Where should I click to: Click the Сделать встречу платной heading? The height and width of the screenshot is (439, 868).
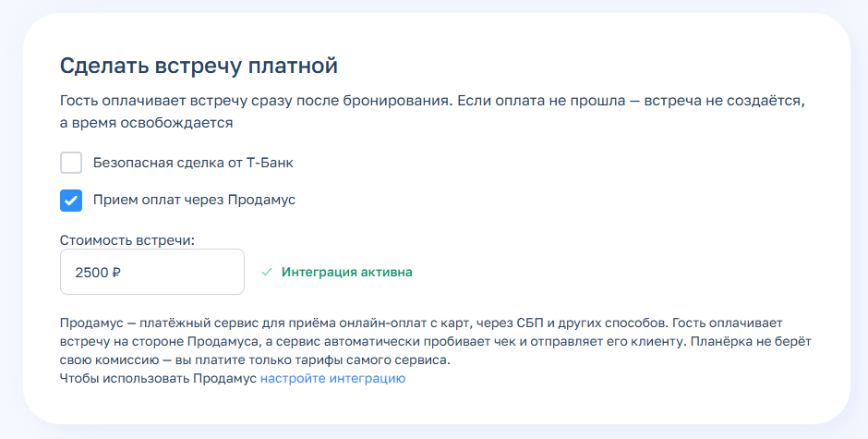pos(199,66)
